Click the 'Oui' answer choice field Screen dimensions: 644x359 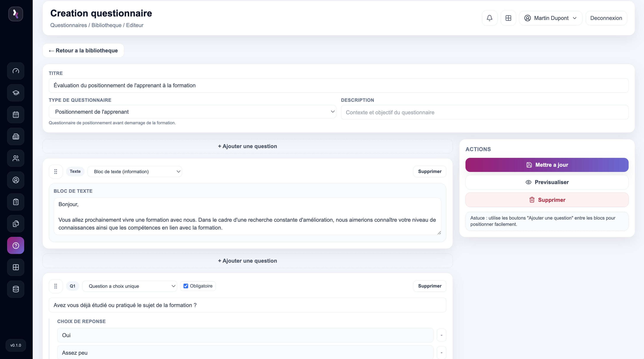pos(245,335)
